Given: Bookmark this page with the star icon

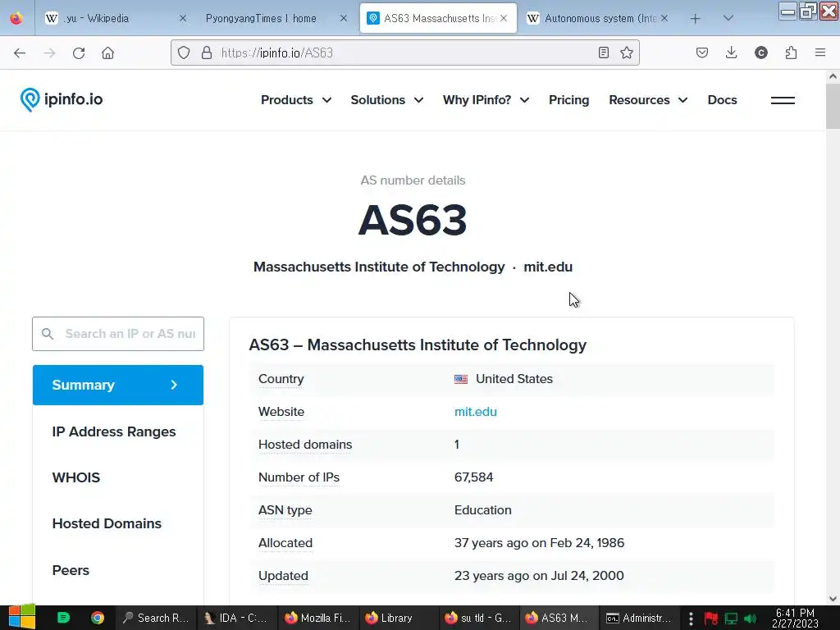Looking at the screenshot, I should coord(626,52).
